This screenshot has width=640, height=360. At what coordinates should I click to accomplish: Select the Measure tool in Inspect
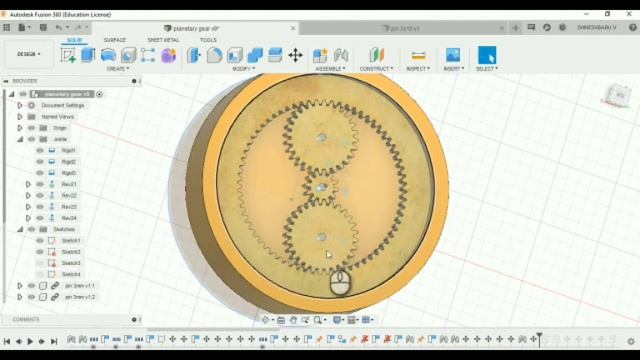pyautogui.click(x=418, y=55)
